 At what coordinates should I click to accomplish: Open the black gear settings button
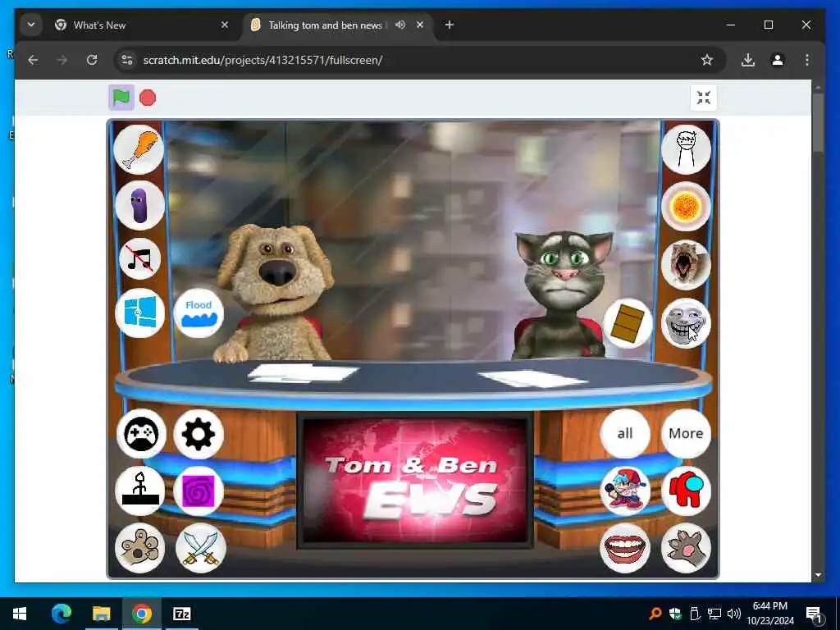(199, 433)
